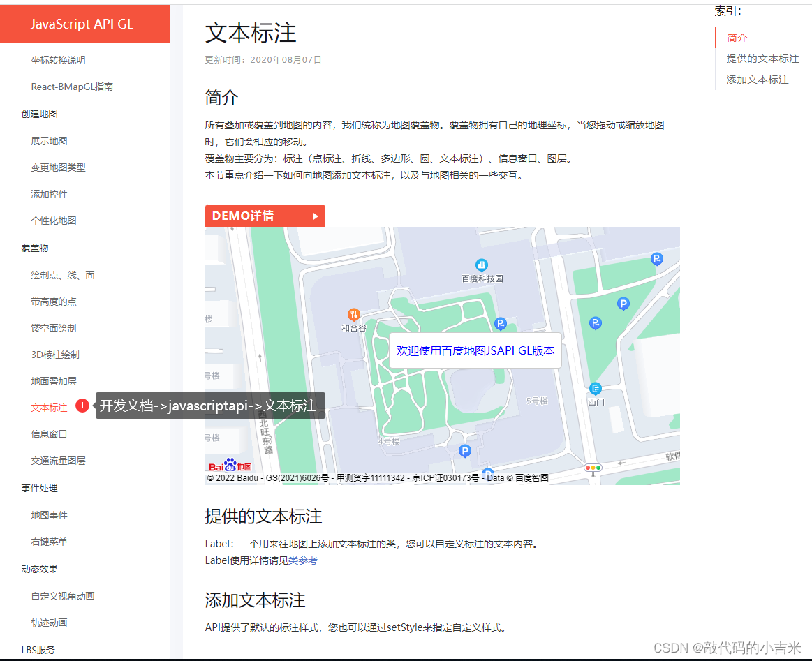Expand the 覆盖物 sidebar section
812x661 pixels.
click(35, 248)
